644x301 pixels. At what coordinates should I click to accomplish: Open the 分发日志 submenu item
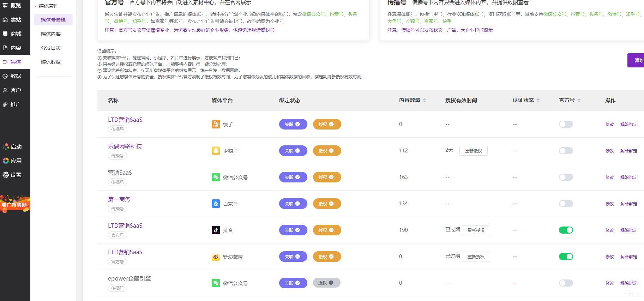point(51,48)
